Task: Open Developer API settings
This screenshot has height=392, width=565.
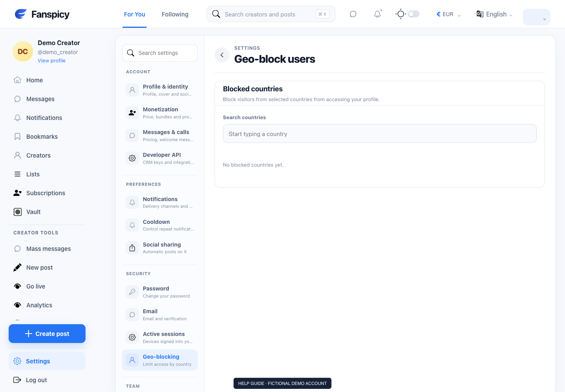Action: click(160, 158)
